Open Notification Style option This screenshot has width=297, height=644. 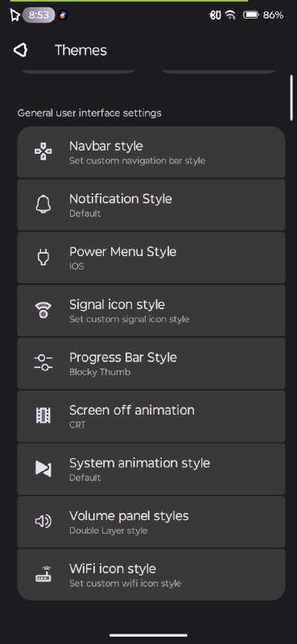pyautogui.click(x=151, y=204)
